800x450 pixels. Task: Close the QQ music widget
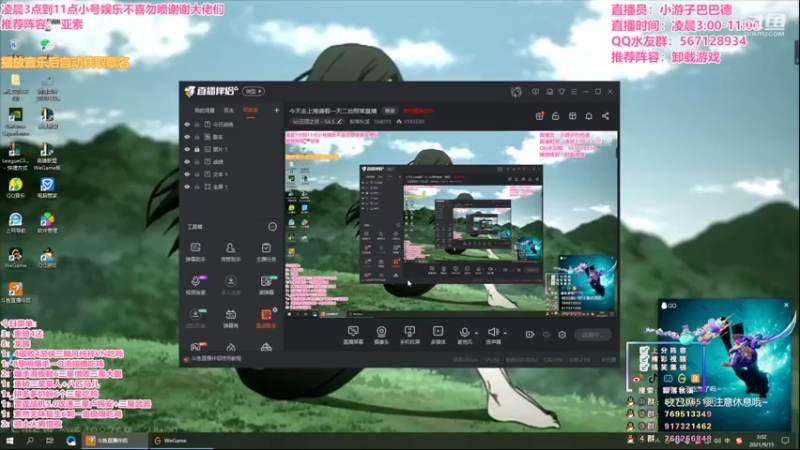[x=786, y=305]
